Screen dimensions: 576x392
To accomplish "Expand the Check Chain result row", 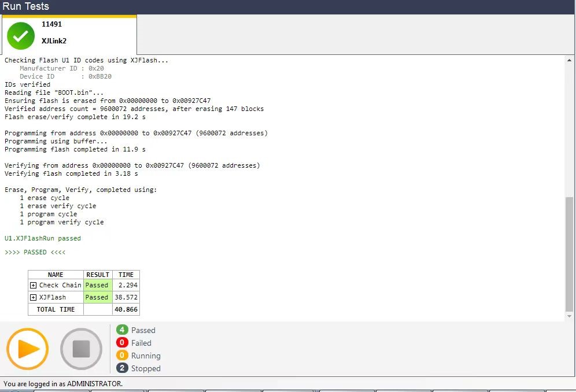I will pyautogui.click(x=33, y=286).
